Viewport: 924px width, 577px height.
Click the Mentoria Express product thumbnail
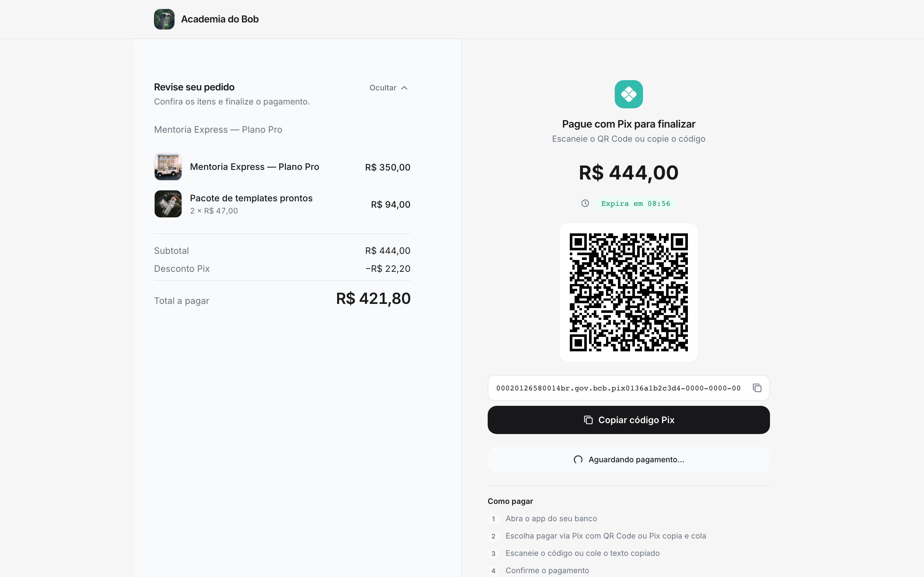click(168, 167)
